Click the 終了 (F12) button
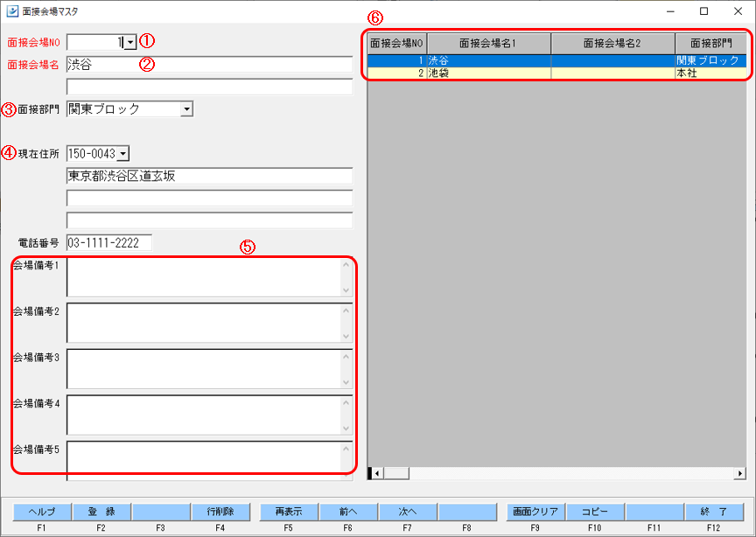 tap(714, 512)
